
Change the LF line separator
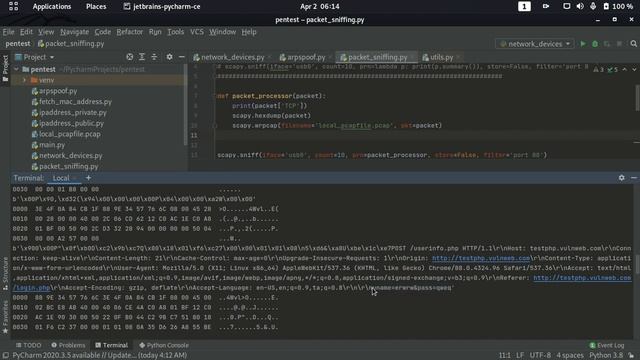520,355
